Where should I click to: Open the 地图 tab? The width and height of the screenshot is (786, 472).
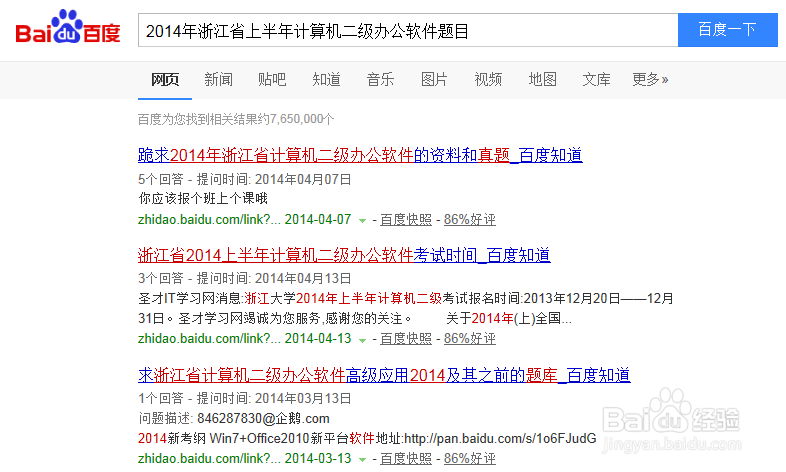(543, 79)
